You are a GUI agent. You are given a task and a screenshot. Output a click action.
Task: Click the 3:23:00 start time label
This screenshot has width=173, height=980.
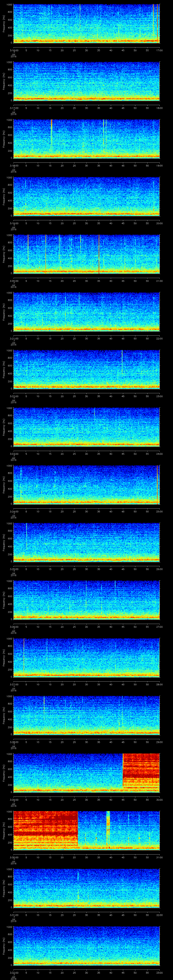(x=14, y=454)
